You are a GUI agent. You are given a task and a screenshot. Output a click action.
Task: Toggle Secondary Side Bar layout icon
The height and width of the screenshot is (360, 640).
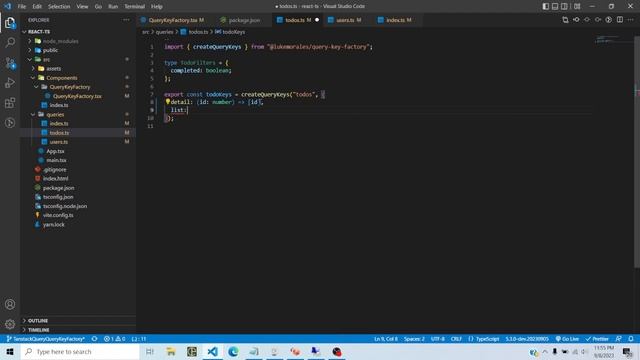click(x=564, y=6)
